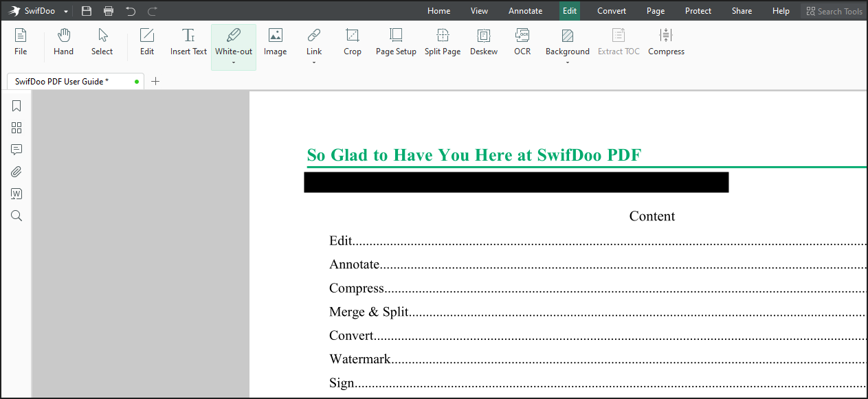Switch to the Annotate tab

[525, 11]
